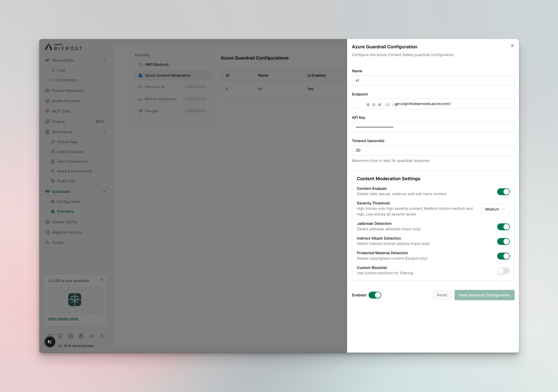Image resolution: width=558 pixels, height=392 pixels.
Task: Click COMING SOON badge beside Pangea
Action: click(x=195, y=111)
